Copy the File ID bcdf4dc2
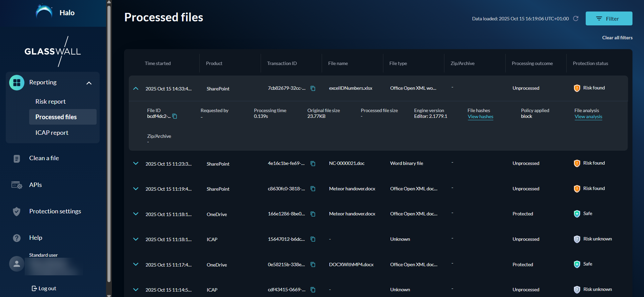644x297 pixels. [x=175, y=116]
